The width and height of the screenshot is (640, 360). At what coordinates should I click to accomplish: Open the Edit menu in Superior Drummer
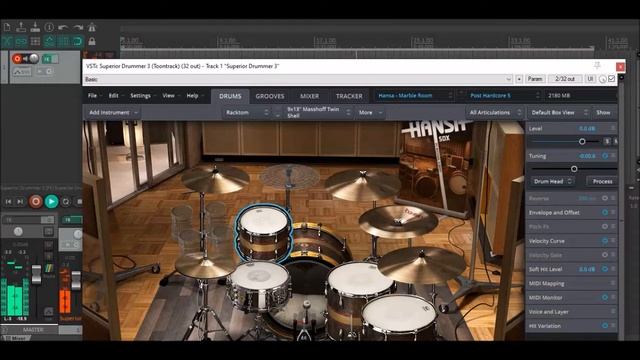pos(116,96)
